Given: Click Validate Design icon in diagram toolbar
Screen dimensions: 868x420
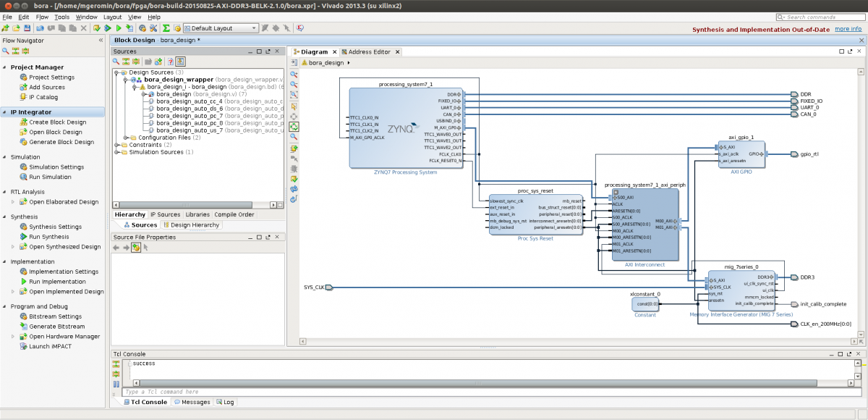Looking at the screenshot, I should pos(294,178).
